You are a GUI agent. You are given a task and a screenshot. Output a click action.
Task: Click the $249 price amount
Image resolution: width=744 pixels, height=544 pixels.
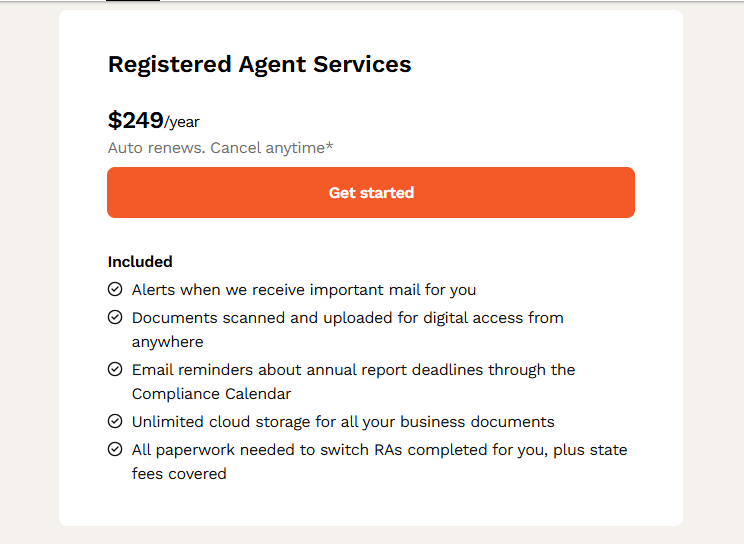point(136,120)
